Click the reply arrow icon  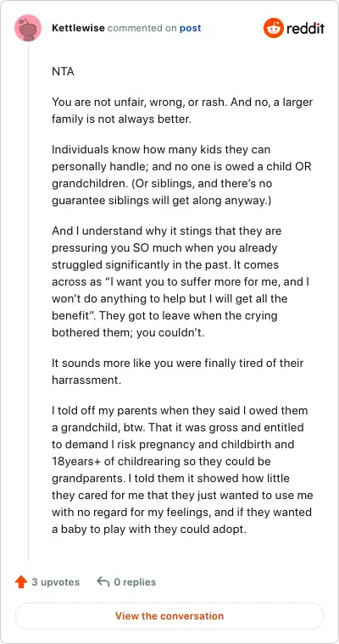[103, 581]
